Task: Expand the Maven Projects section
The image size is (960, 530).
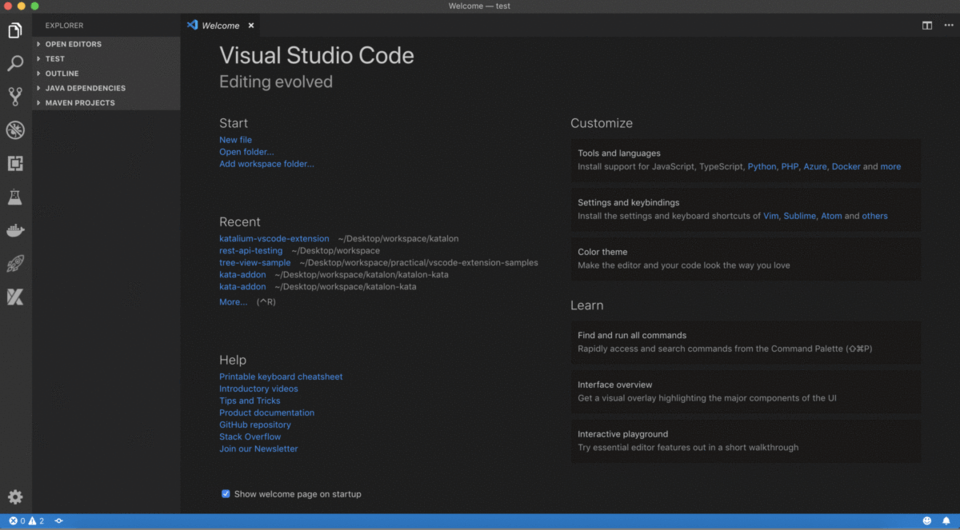Action: click(107, 103)
